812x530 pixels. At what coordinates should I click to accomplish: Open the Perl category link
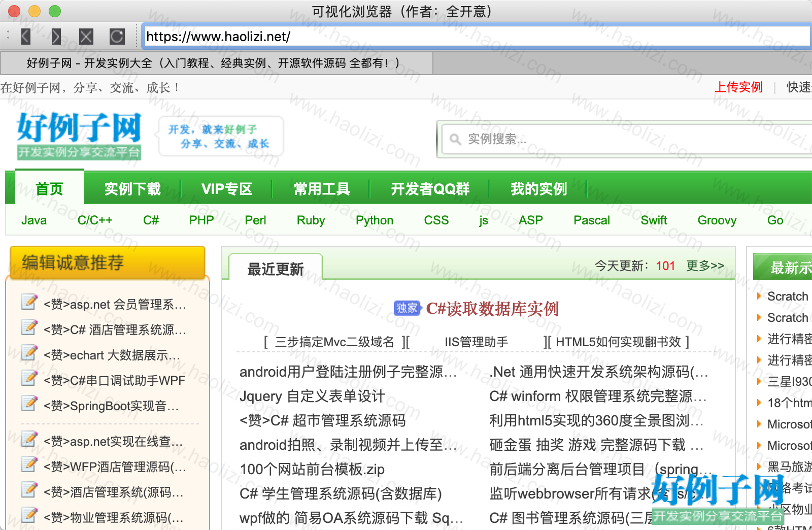pos(255,220)
